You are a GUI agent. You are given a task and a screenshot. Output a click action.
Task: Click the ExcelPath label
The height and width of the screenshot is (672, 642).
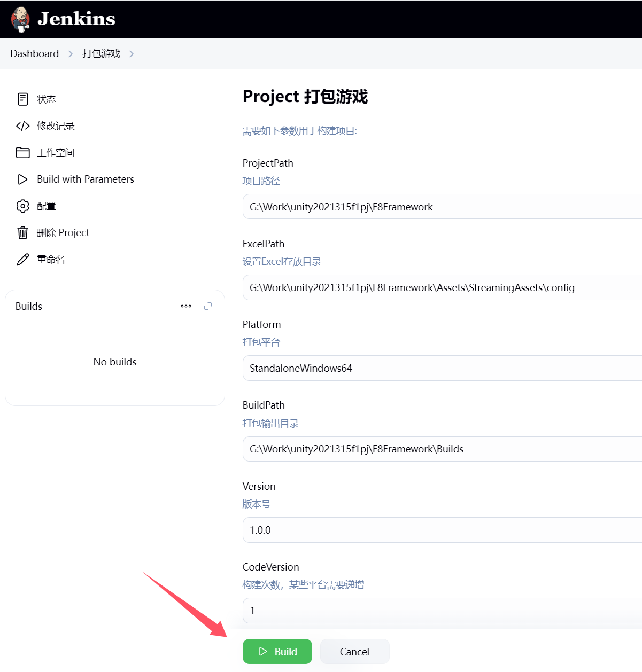(x=264, y=244)
